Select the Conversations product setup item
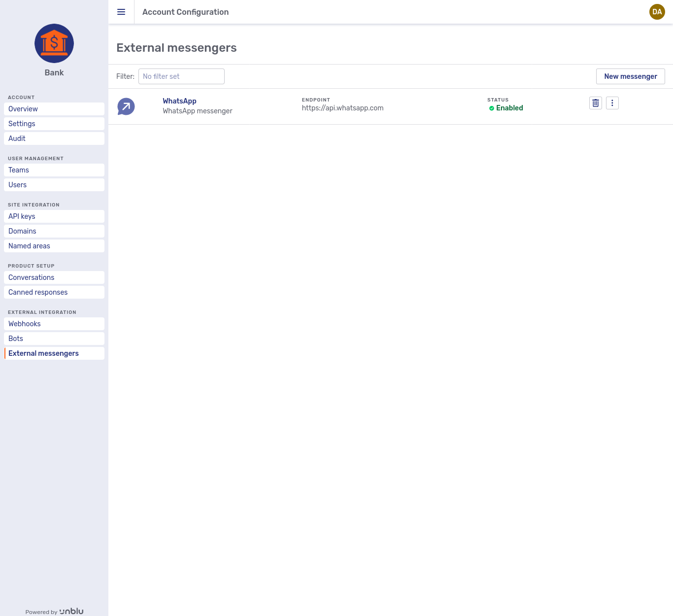673x616 pixels. click(31, 277)
